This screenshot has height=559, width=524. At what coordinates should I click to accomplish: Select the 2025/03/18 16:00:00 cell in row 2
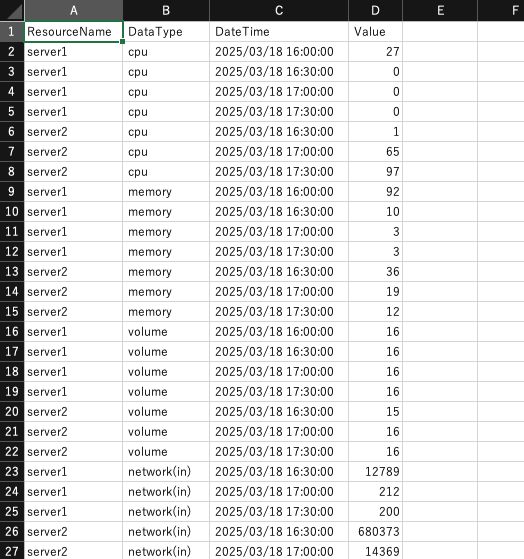pyautogui.click(x=279, y=52)
